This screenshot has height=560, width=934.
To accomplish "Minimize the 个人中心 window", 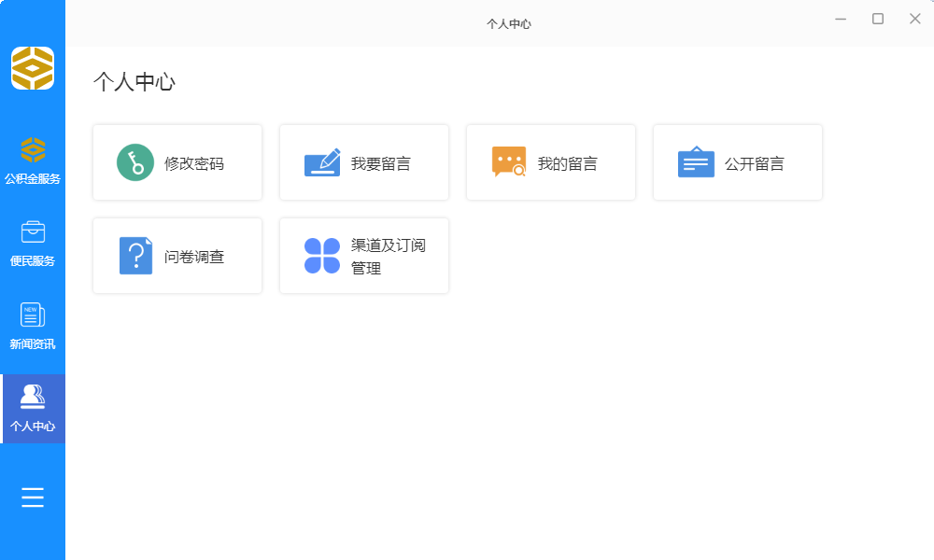I will [x=841, y=19].
